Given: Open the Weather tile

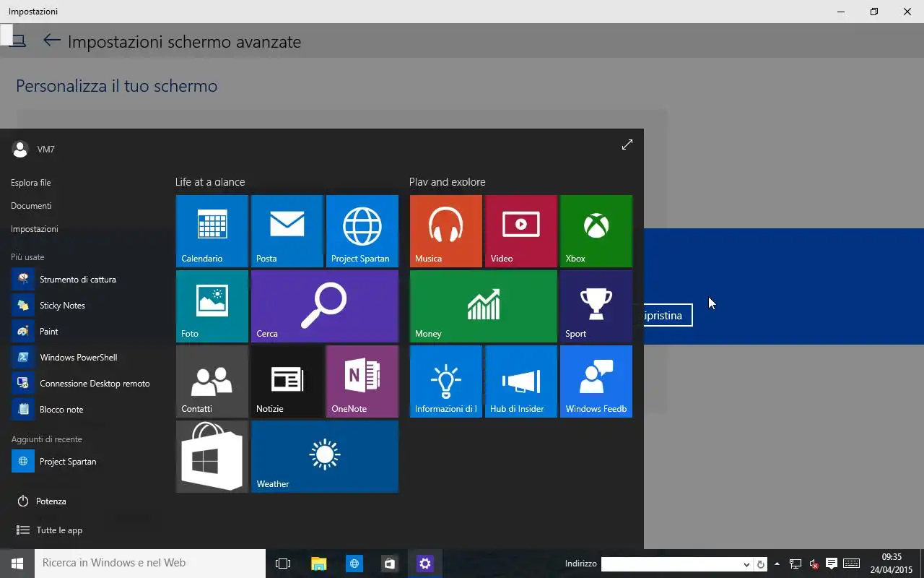Looking at the screenshot, I should tap(324, 457).
